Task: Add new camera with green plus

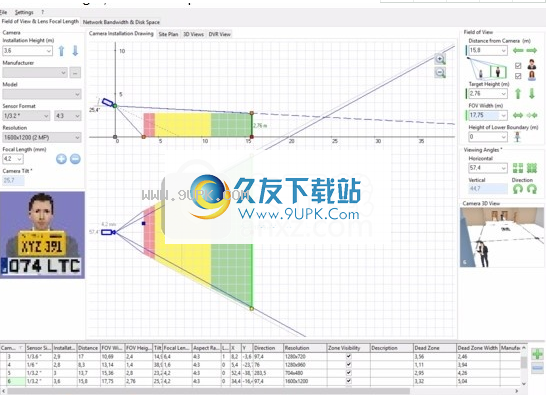Action: [538, 354]
